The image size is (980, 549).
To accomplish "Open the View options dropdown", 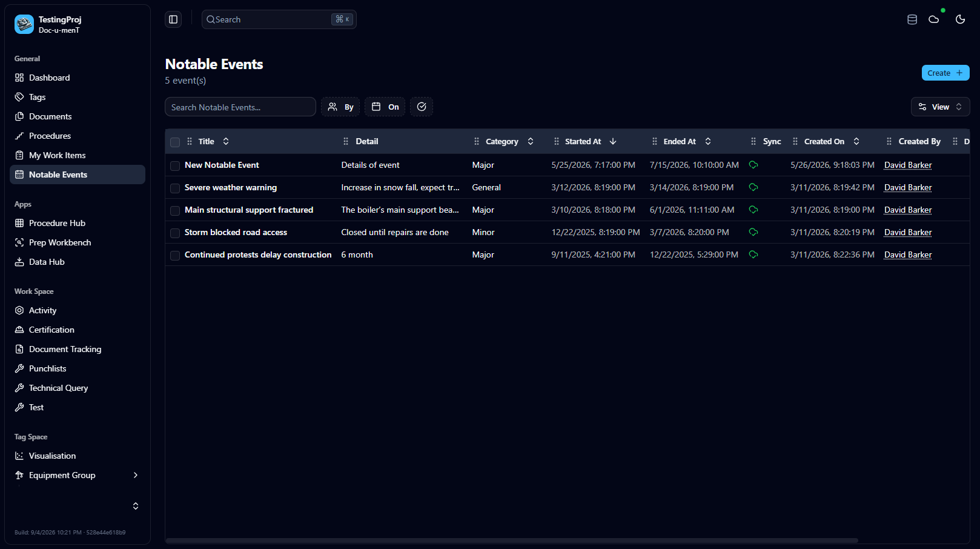I will (x=940, y=107).
